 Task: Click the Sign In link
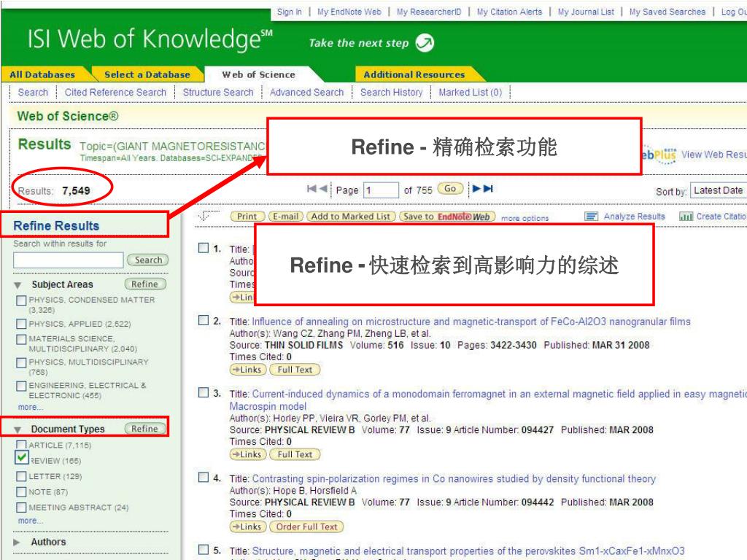tap(289, 12)
